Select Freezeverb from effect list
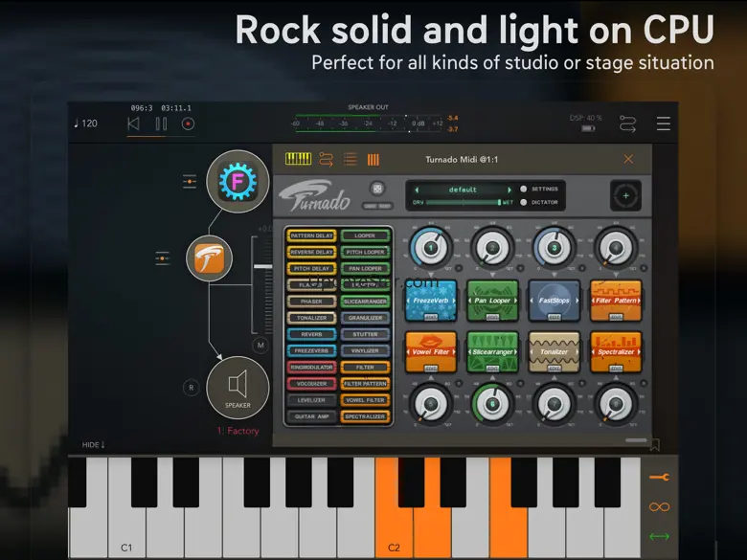The height and width of the screenshot is (560, 747). point(311,350)
